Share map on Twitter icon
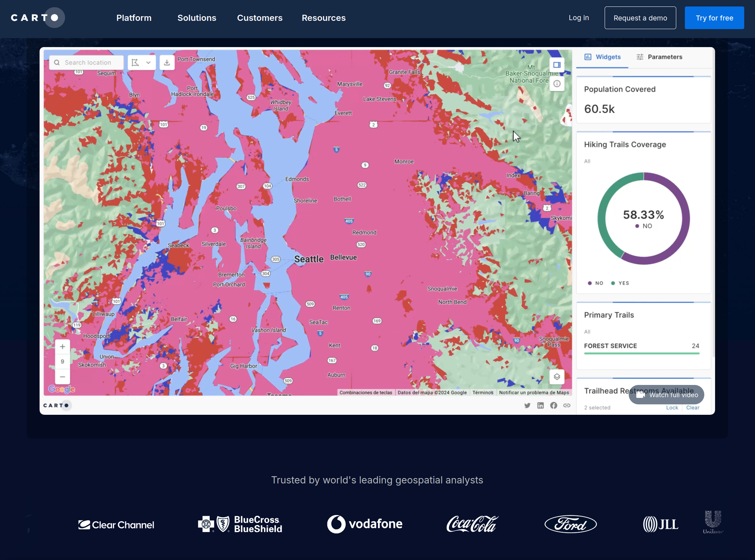 pos(527,405)
